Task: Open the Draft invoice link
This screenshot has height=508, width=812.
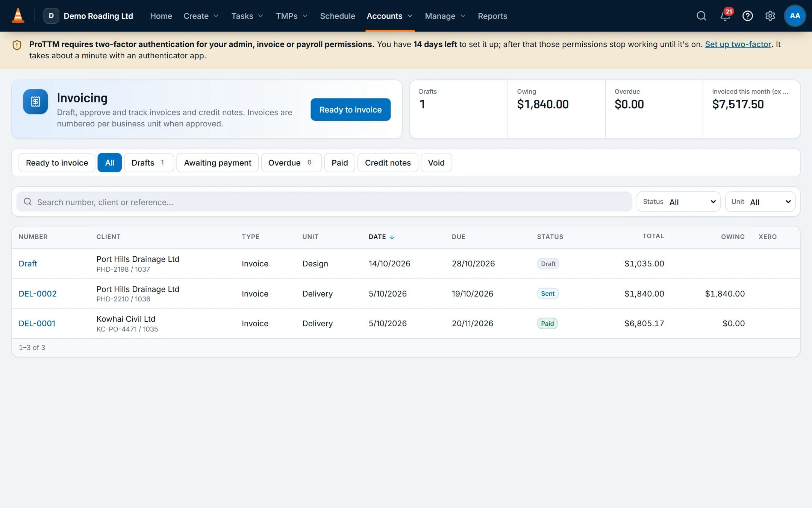Action: [x=28, y=263]
